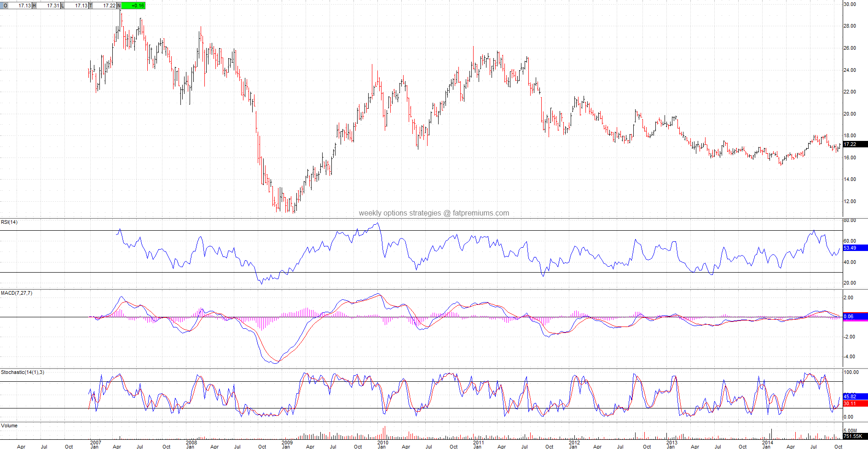The width and height of the screenshot is (868, 449).
Task: Click the 30.00 price axis label
Action: 850,4
